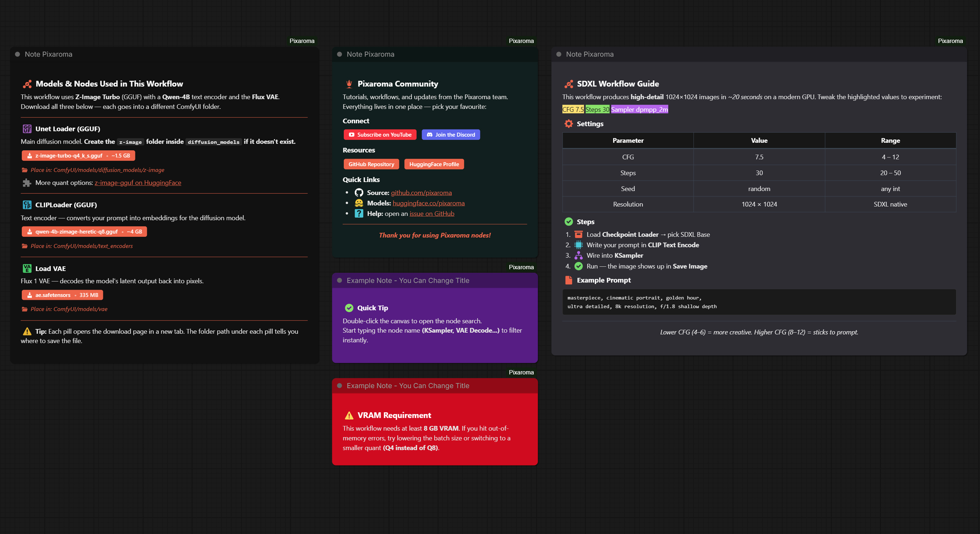Open huggingface.co/pixaroma link
Image resolution: width=980 pixels, height=534 pixels.
click(x=429, y=203)
